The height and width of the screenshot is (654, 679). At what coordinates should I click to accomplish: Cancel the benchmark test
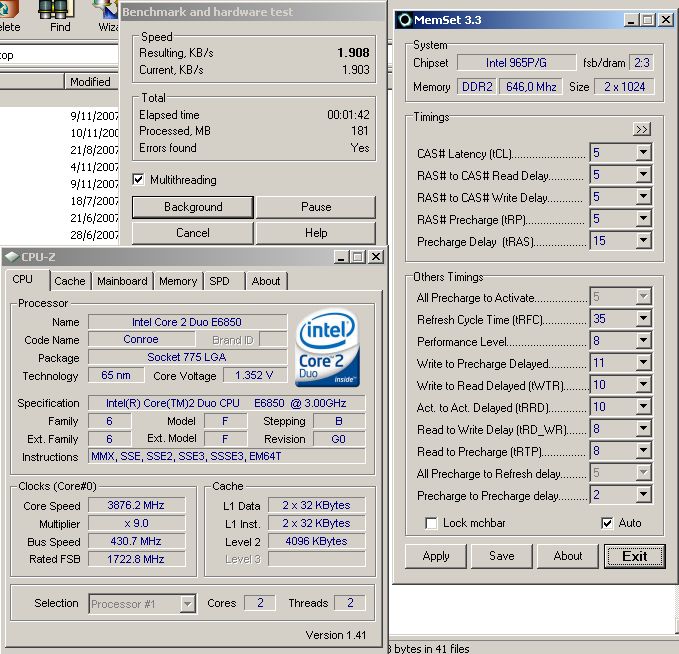coord(193,233)
